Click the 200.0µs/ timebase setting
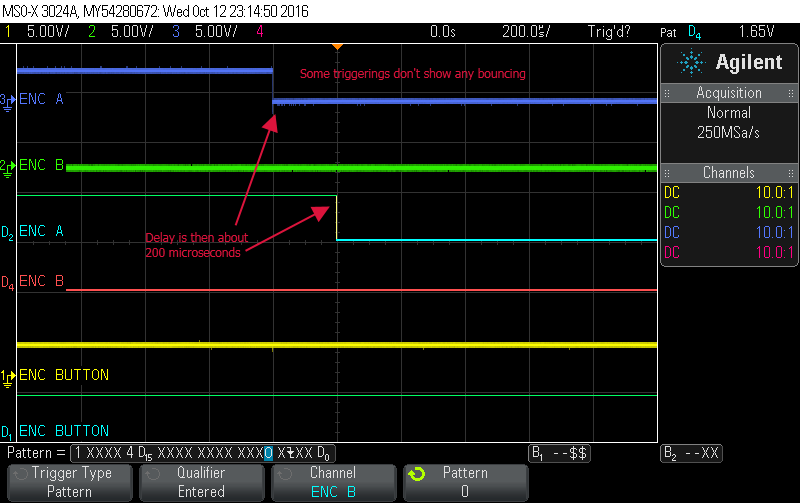800x503 pixels. (x=524, y=32)
